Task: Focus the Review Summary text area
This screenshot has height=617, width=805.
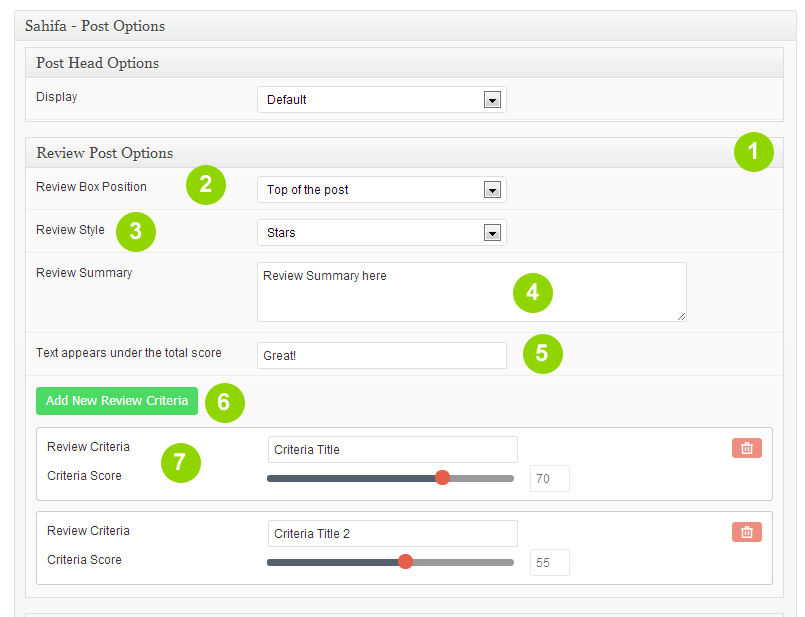Action: coord(471,292)
